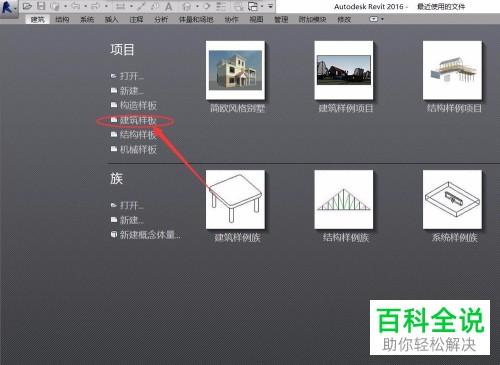Expand the Synchronize options dropdown arrow
This screenshot has height=365, width=500.
[65, 6]
